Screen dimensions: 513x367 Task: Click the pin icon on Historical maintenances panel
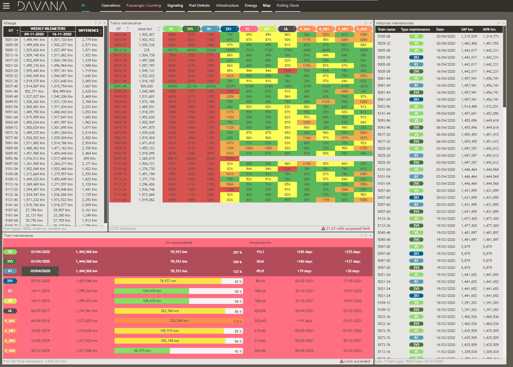coord(498,23)
